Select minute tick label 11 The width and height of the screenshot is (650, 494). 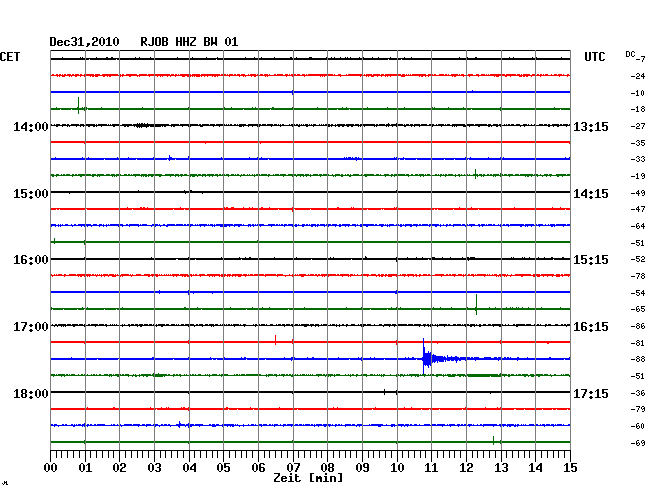(x=431, y=467)
